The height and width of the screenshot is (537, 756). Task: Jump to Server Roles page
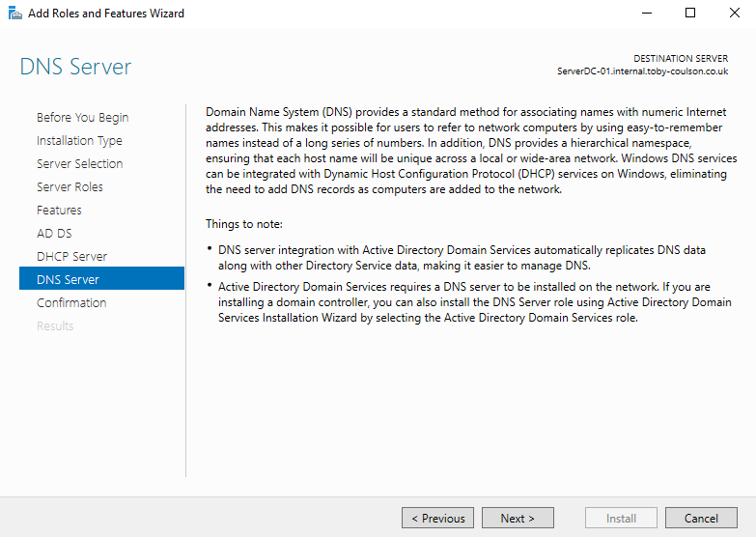[70, 187]
